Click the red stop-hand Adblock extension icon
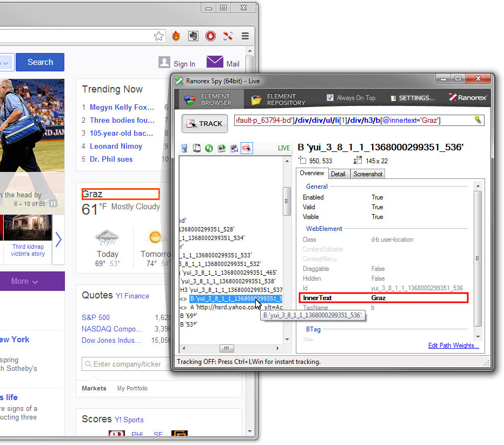 click(210, 36)
